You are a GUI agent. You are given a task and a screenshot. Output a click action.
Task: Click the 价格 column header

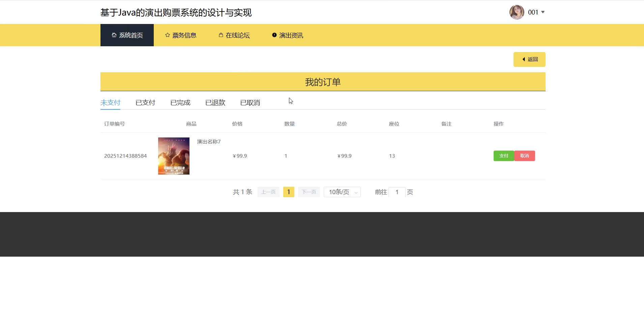(x=237, y=124)
